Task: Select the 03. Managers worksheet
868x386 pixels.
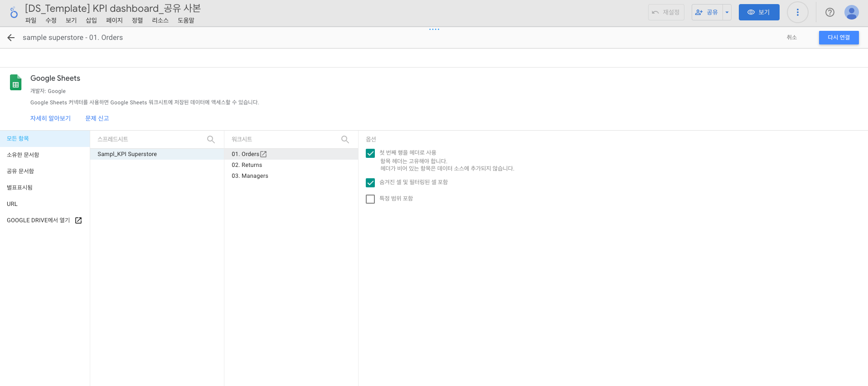Action: pyautogui.click(x=291, y=176)
